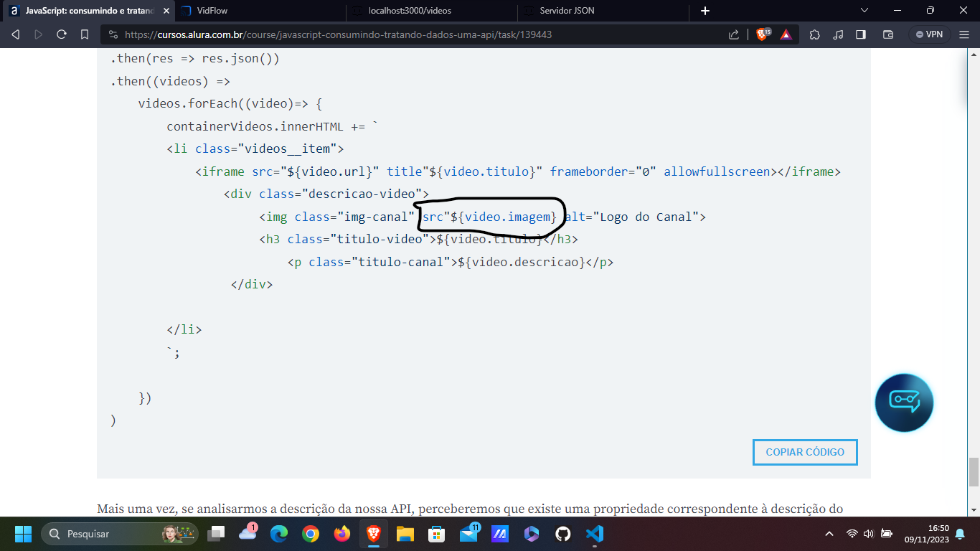Image resolution: width=980 pixels, height=551 pixels.
Task: Click the share page icon
Action: (x=734, y=34)
